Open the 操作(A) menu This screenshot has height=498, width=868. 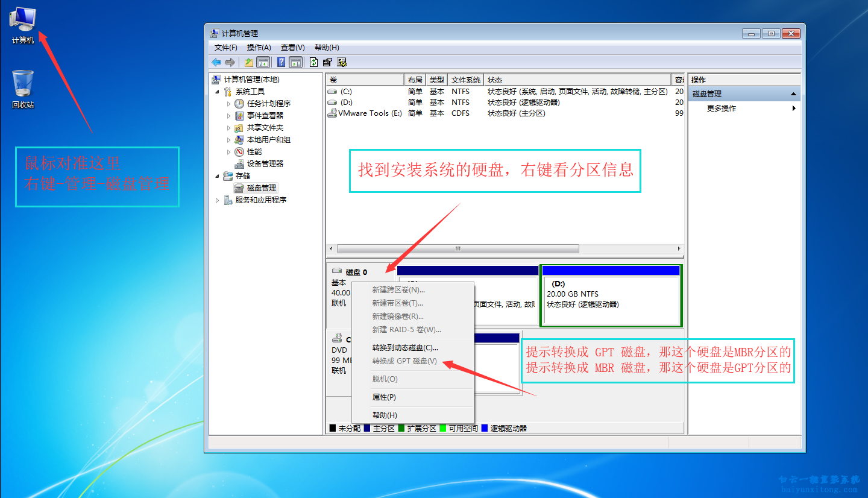coord(258,47)
